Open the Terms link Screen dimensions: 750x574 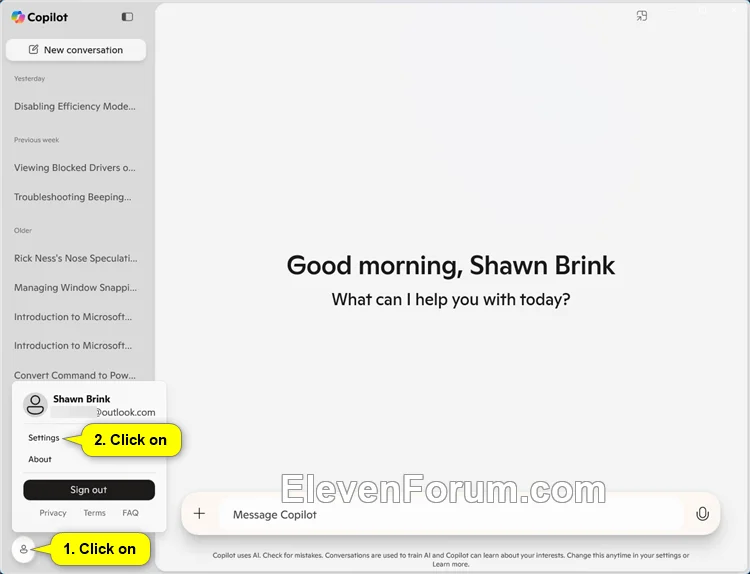click(94, 513)
